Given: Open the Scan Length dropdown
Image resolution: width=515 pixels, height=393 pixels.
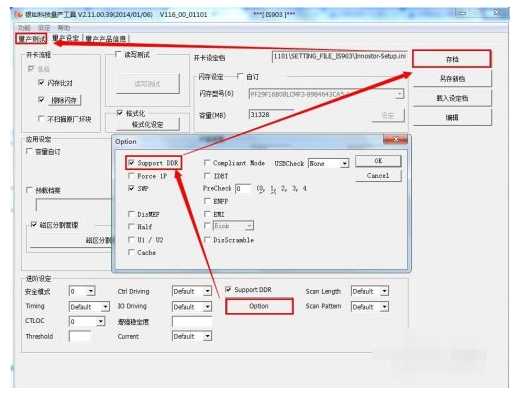Looking at the screenshot, I should pyautogui.click(x=370, y=291).
